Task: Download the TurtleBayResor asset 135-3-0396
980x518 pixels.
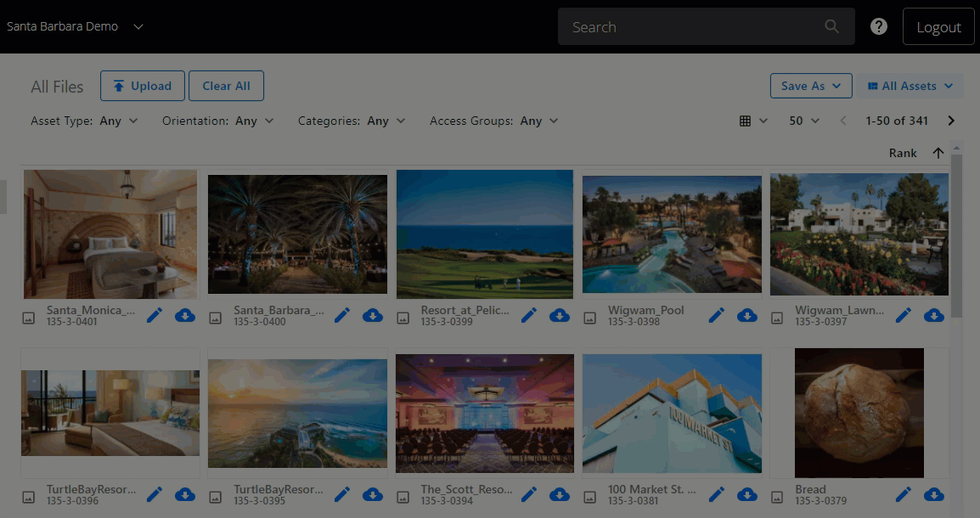Action: (185, 495)
